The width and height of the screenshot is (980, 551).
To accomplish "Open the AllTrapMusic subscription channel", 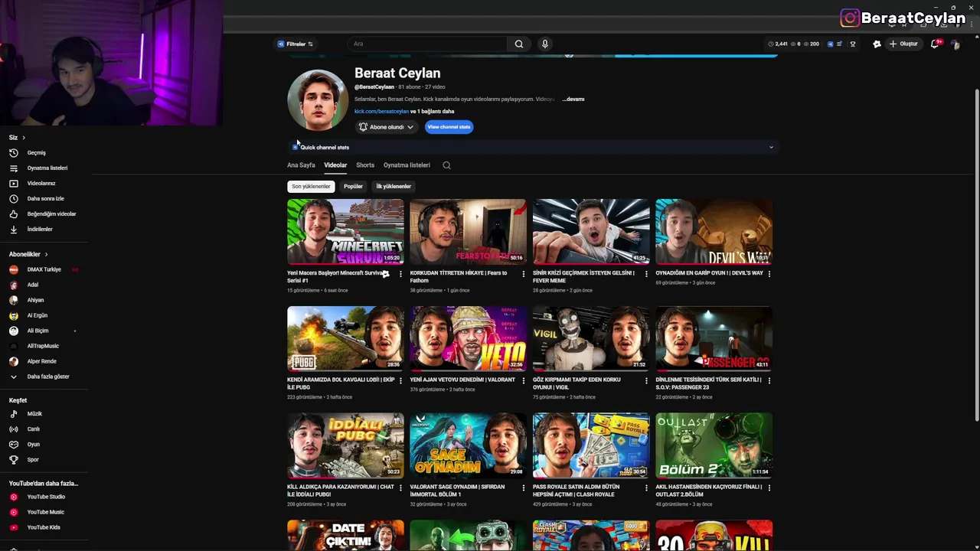I will tap(44, 346).
